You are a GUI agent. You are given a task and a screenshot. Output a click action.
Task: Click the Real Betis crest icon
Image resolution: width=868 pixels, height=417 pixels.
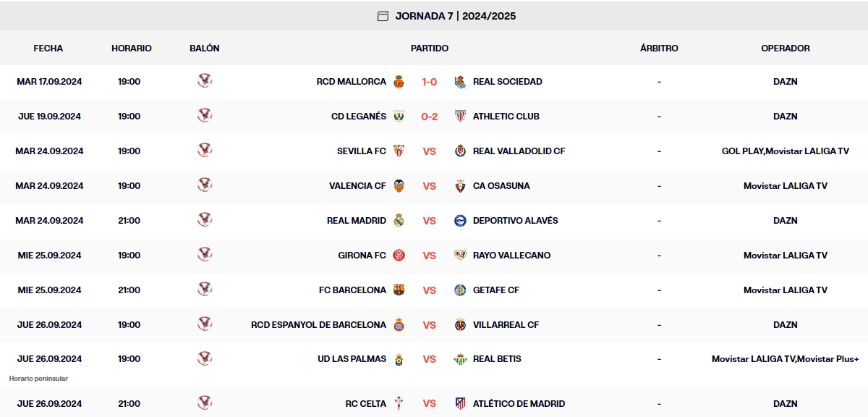click(x=460, y=359)
